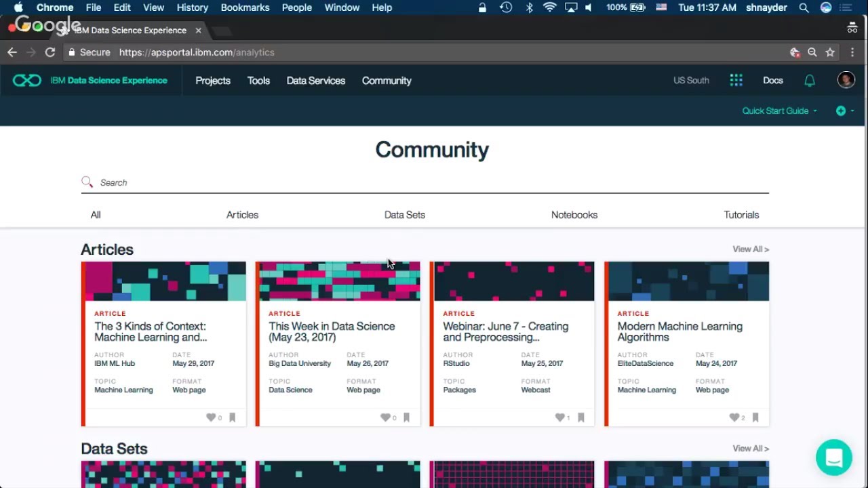Click the zoom magnifier in address bar
Viewport: 868px width, 488px height.
[812, 52]
